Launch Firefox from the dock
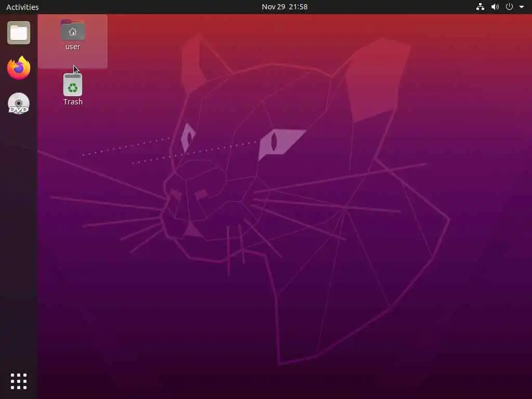Screen dimensions: 532x399 click(19, 68)
